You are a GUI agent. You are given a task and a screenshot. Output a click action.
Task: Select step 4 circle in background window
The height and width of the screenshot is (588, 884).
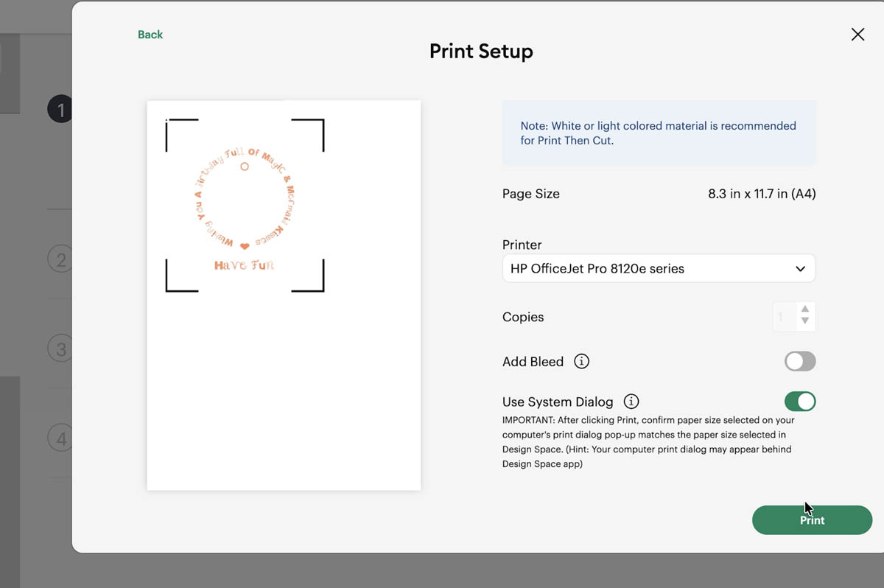[x=60, y=438]
